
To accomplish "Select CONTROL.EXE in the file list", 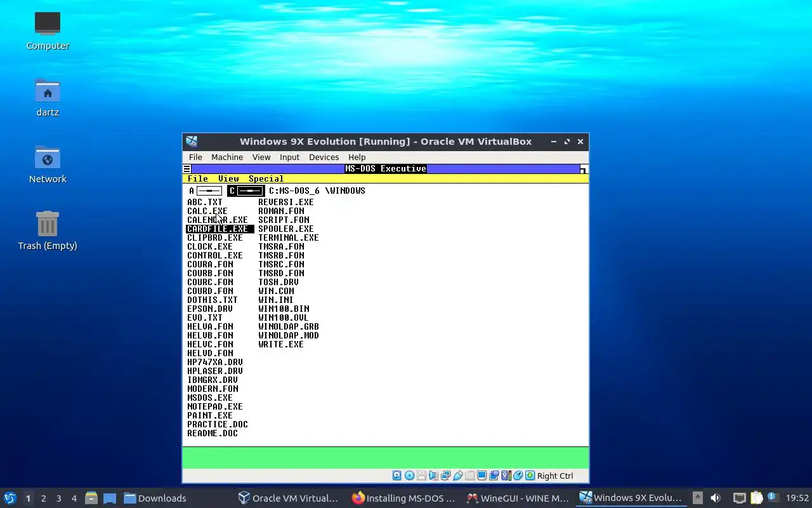I will pyautogui.click(x=214, y=255).
